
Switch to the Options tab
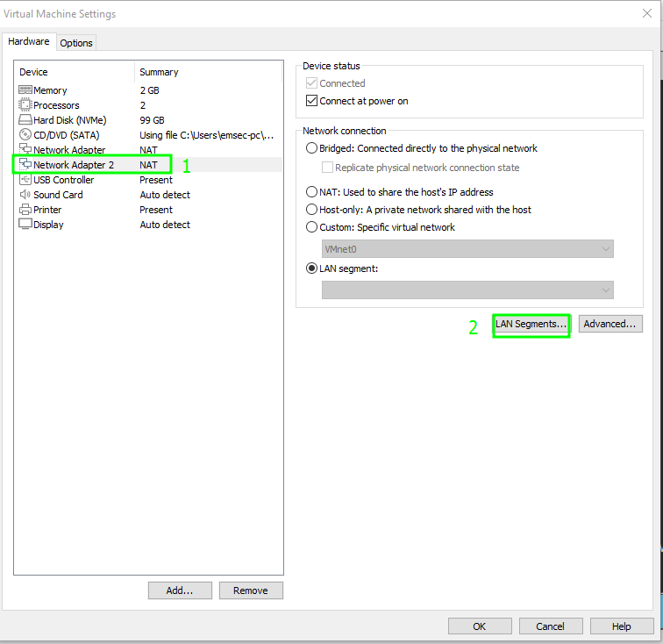(x=76, y=43)
